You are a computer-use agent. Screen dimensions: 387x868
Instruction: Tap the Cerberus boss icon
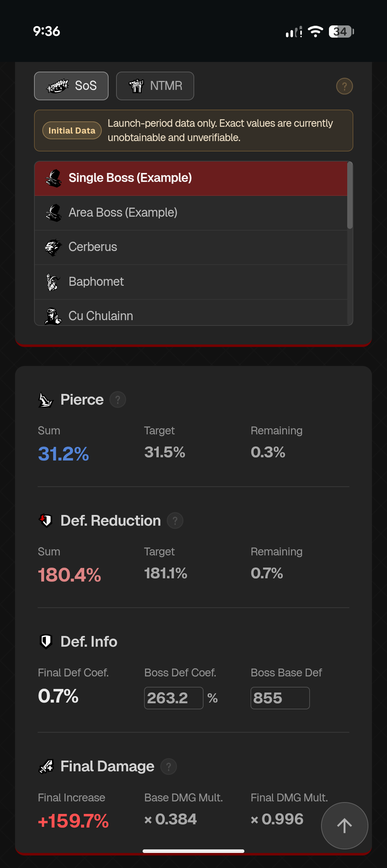(53, 247)
